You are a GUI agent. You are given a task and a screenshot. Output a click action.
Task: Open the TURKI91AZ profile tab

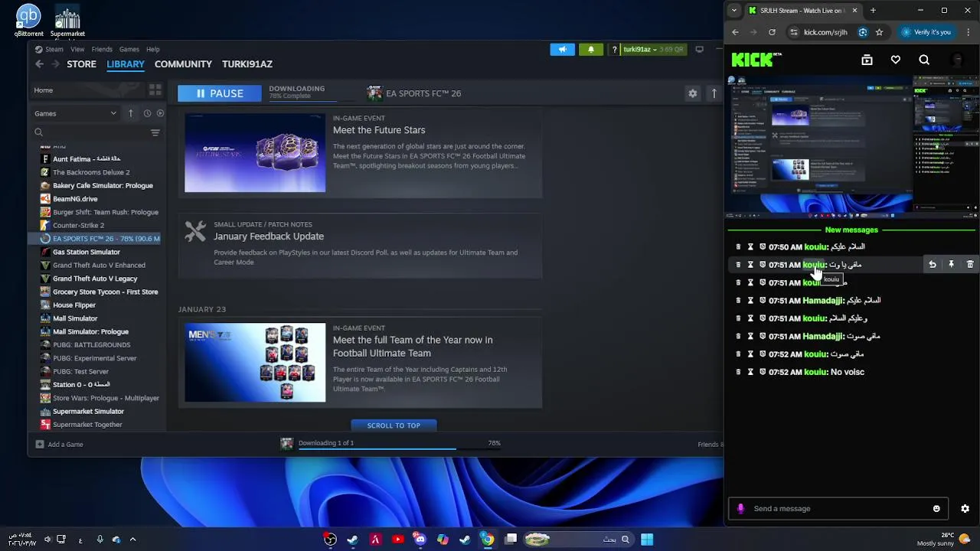point(247,64)
